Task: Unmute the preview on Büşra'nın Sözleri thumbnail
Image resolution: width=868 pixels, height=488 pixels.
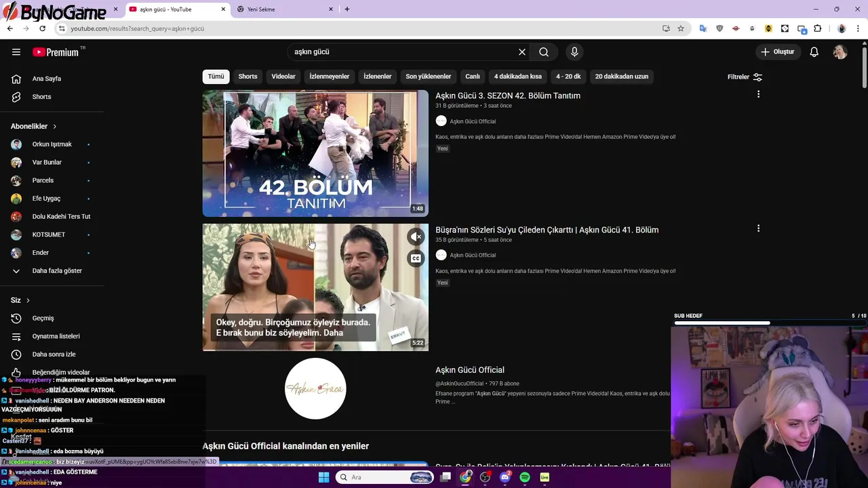Action: tap(416, 237)
